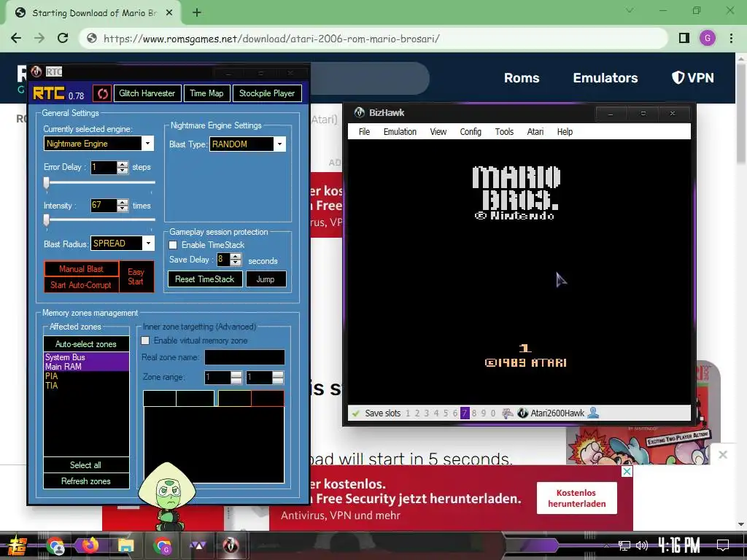Click Auto-select zones

tap(86, 344)
